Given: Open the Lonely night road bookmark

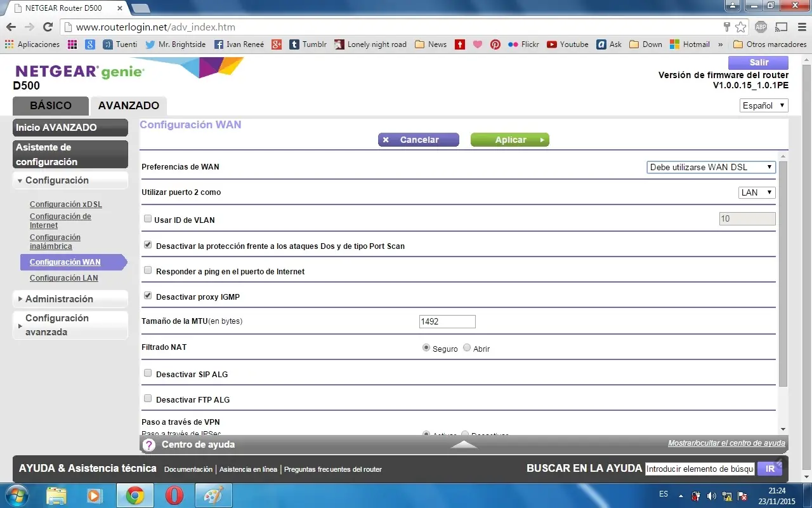Looking at the screenshot, I should tap(370, 44).
